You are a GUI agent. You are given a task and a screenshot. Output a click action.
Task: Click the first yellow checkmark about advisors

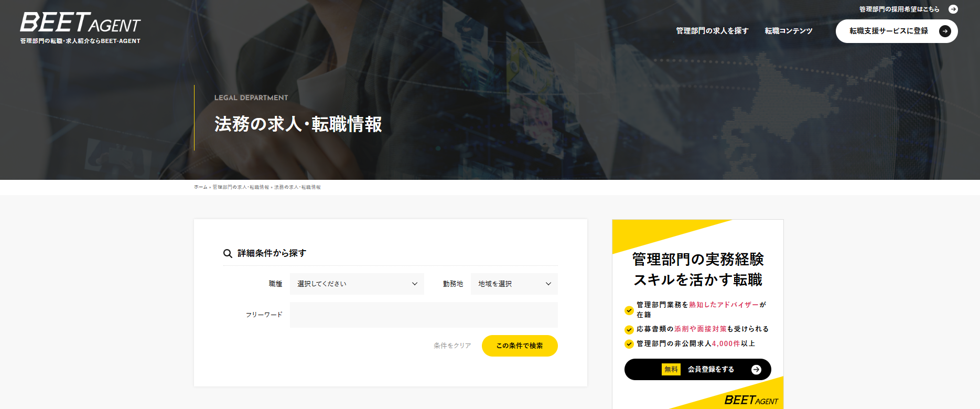point(629,310)
